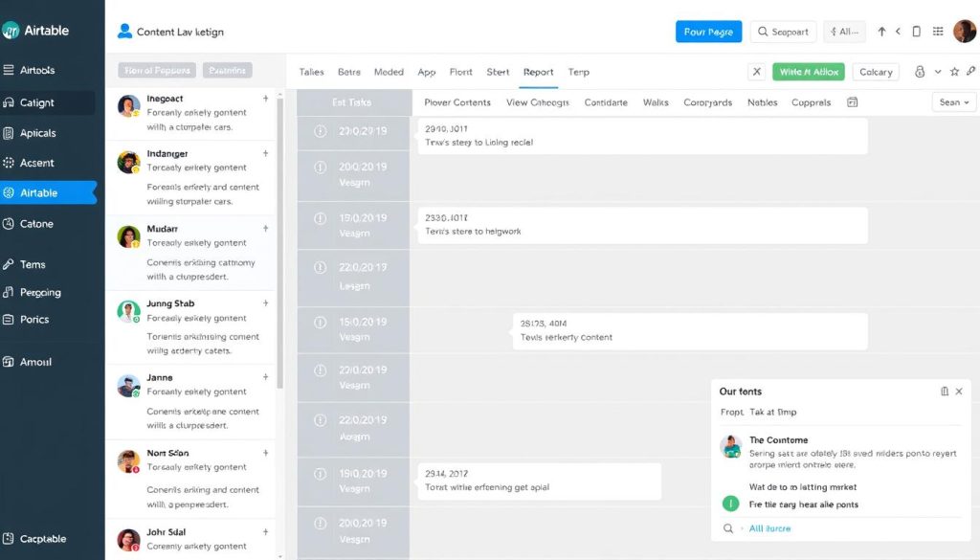Click the person icon beside Content title
The height and width of the screenshot is (560, 980).
click(124, 32)
